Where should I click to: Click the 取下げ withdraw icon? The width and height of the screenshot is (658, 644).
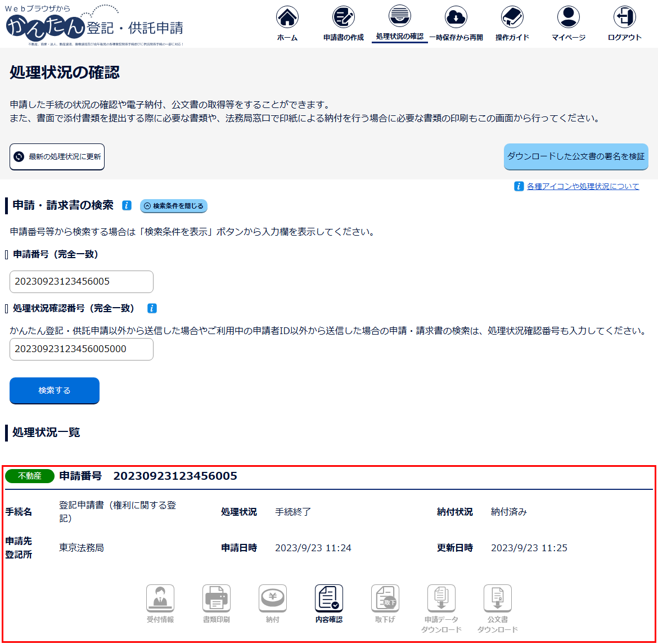click(385, 598)
